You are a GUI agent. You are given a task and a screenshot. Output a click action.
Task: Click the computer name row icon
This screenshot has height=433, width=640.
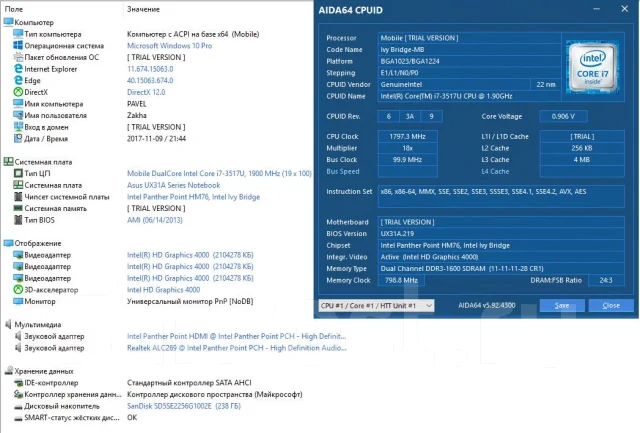(x=18, y=104)
